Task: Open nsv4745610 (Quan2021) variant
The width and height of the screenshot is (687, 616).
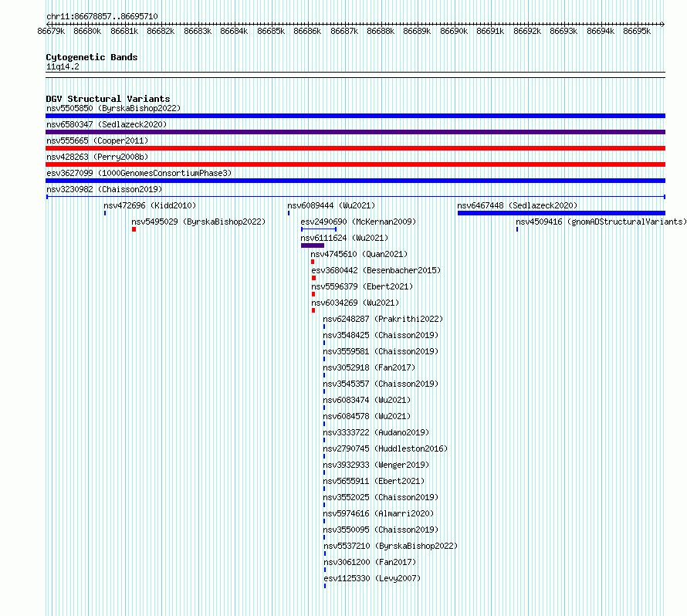Action: [359, 254]
